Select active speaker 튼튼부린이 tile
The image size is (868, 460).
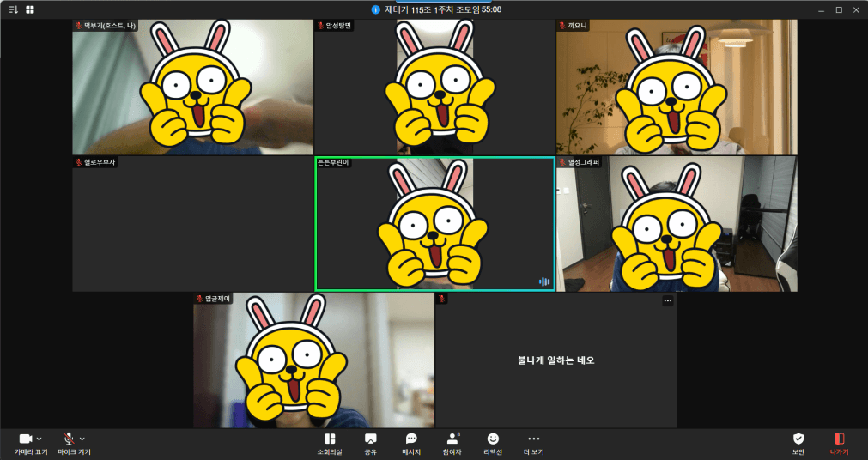[434, 224]
